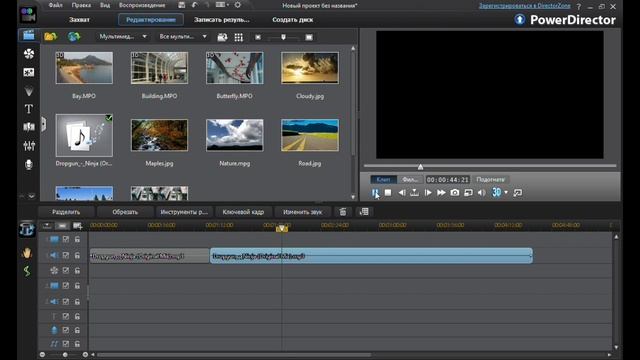
Task: Click the preview quality display icon
Action: pyautogui.click(x=469, y=193)
